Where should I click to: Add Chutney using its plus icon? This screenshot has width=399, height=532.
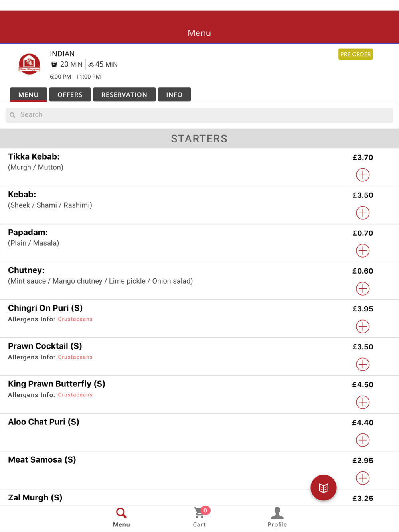point(363,288)
